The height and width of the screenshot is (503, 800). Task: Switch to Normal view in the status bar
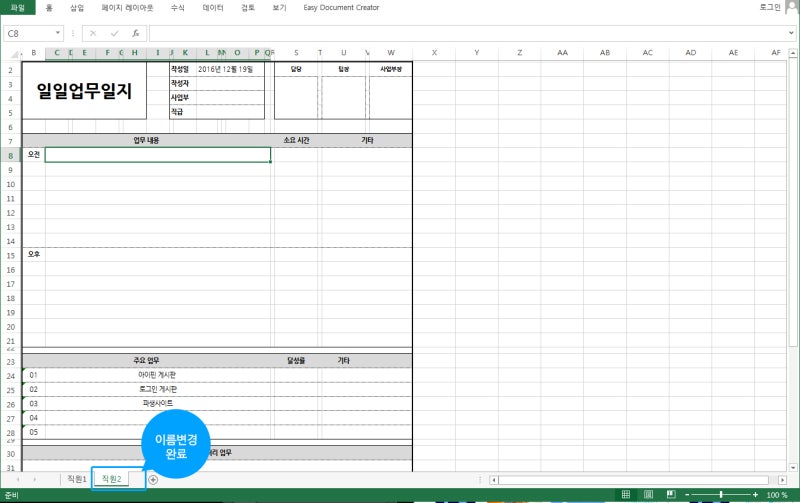[x=626, y=494]
